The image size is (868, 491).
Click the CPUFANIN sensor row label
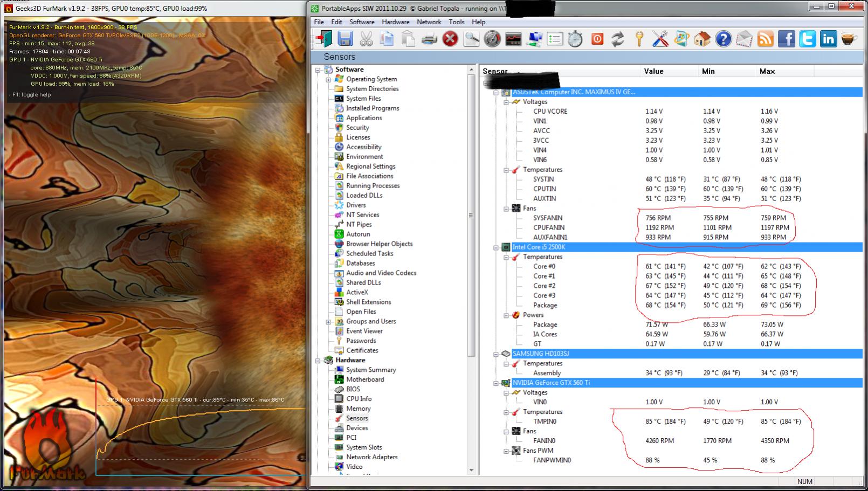click(x=549, y=228)
